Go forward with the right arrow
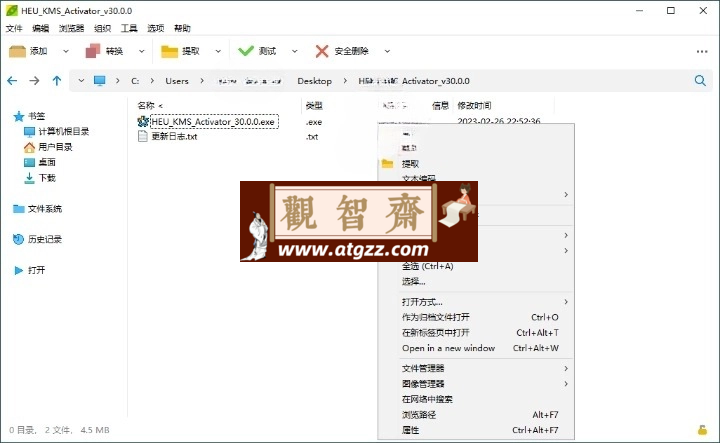720x443 pixels. click(34, 81)
